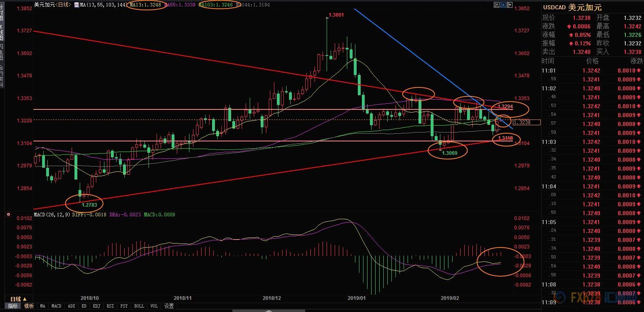Click the current price tag 1.3238 on axis
Viewport: 644px width, 312px height.
[527, 122]
